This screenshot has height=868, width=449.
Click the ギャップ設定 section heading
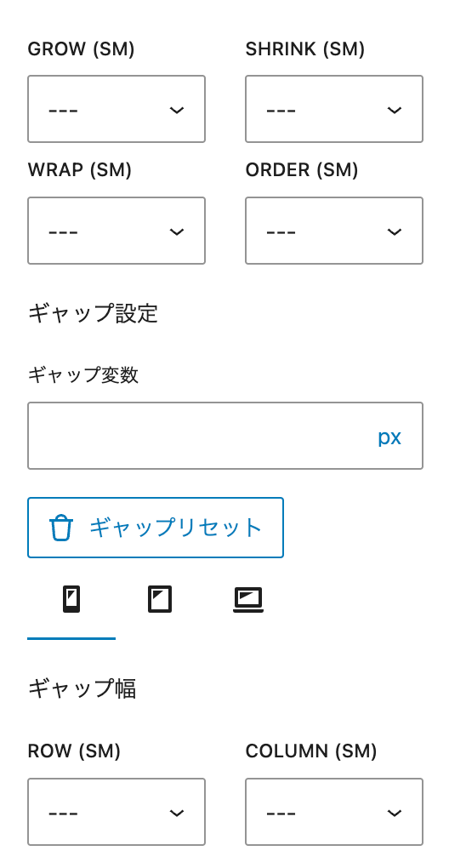pyautogui.click(x=93, y=313)
